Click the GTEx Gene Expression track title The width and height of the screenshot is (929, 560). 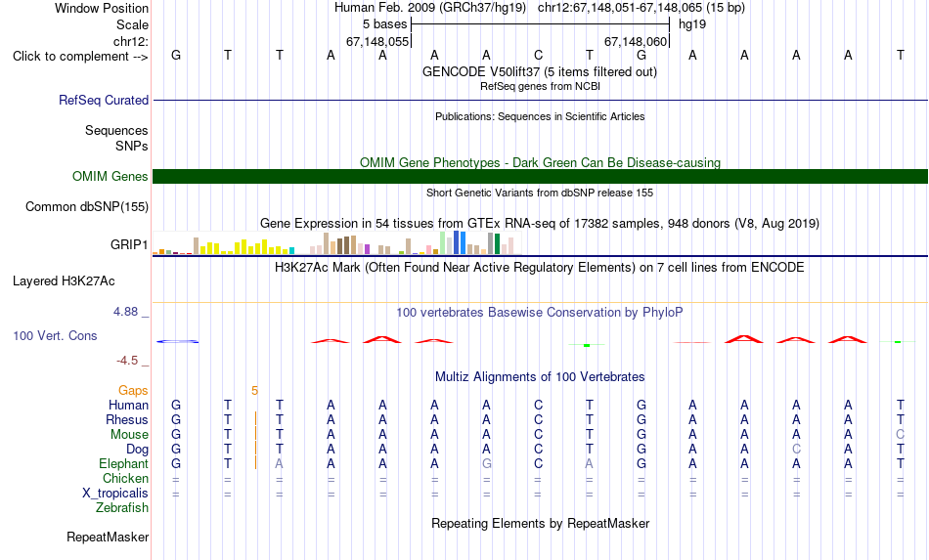pyautogui.click(x=540, y=223)
